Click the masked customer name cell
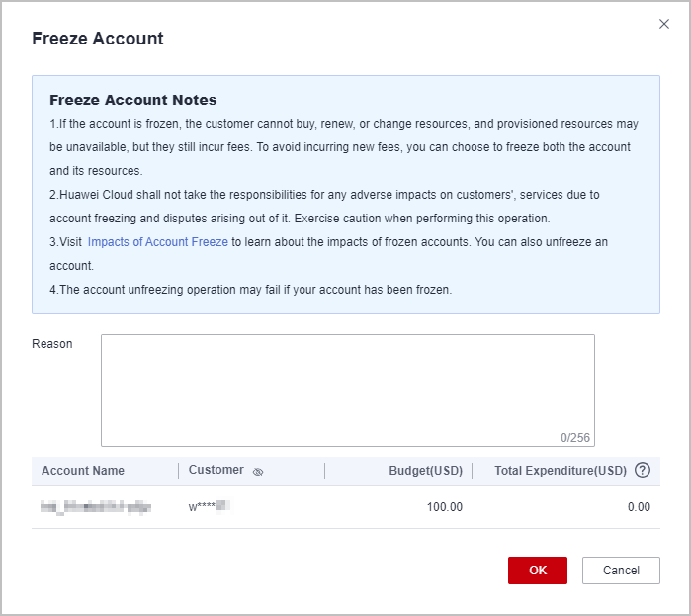Screen dimensions: 691x616 [x=209, y=507]
